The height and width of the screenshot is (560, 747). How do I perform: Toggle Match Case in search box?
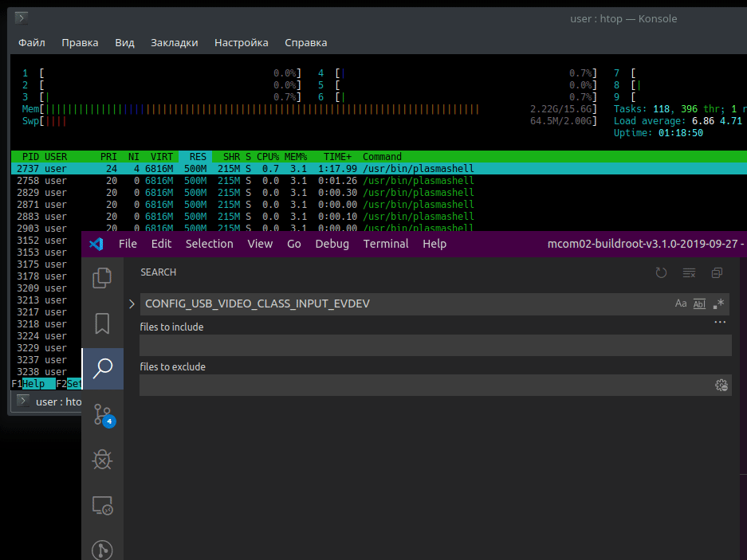(x=681, y=303)
